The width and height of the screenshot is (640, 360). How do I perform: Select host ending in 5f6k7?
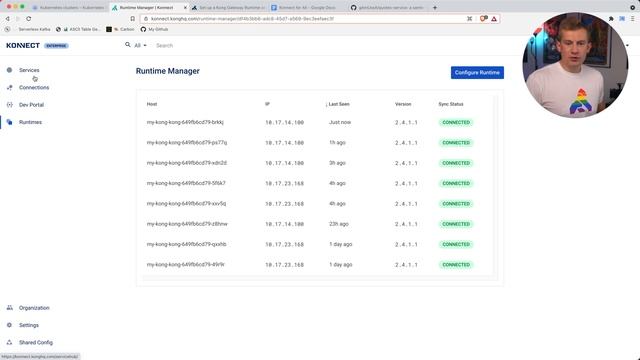click(x=186, y=183)
